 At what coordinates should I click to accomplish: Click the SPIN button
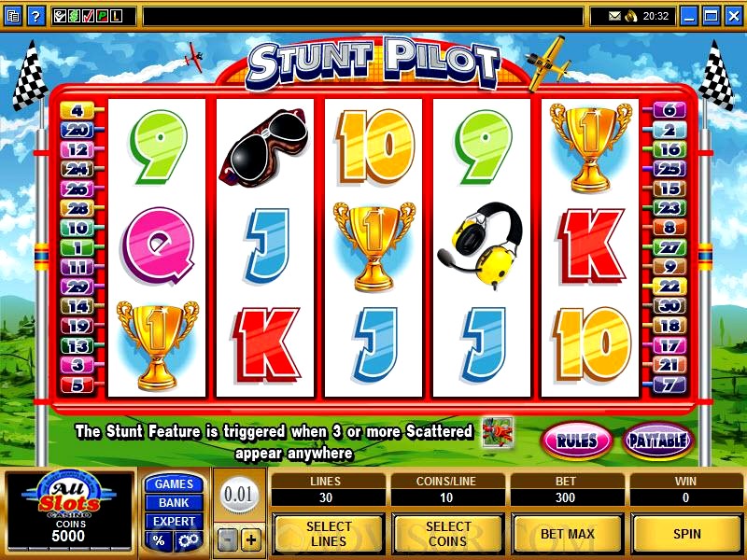687,534
